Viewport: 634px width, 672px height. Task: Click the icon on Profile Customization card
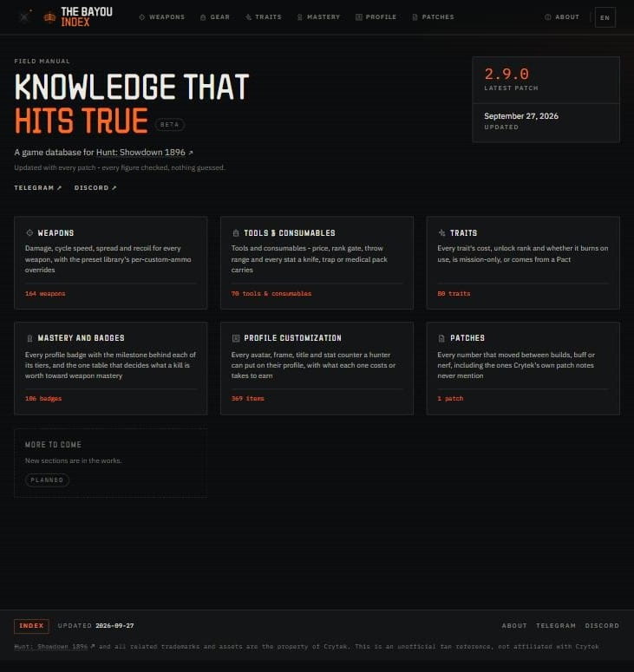point(236,338)
